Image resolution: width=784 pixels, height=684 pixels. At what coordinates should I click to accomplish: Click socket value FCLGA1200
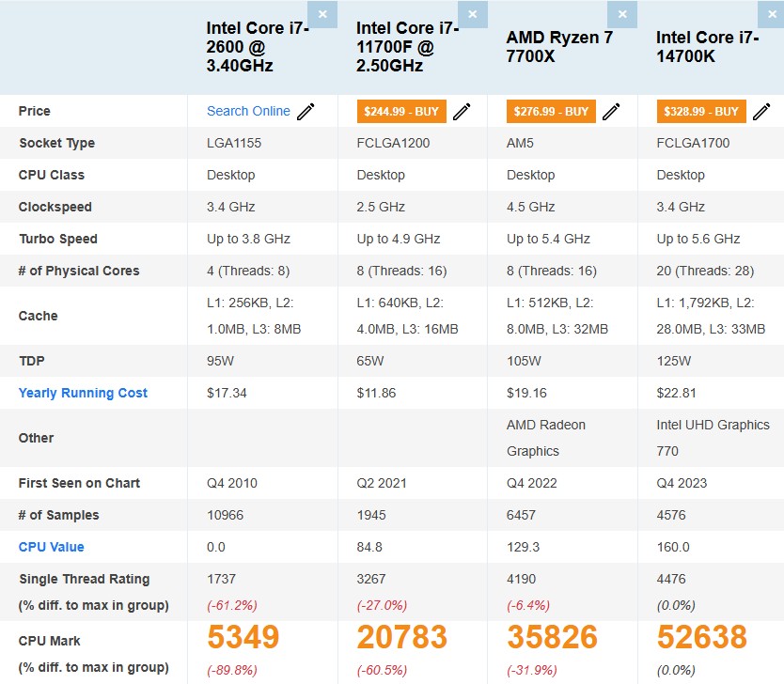click(x=394, y=143)
